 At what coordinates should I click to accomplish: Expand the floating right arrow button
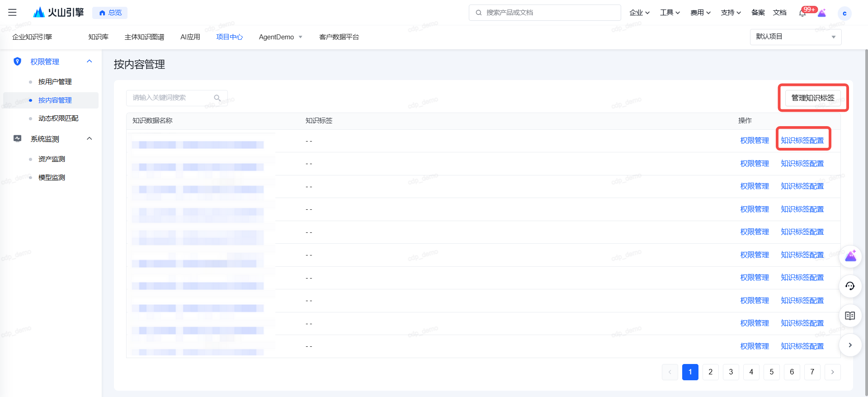pyautogui.click(x=850, y=345)
